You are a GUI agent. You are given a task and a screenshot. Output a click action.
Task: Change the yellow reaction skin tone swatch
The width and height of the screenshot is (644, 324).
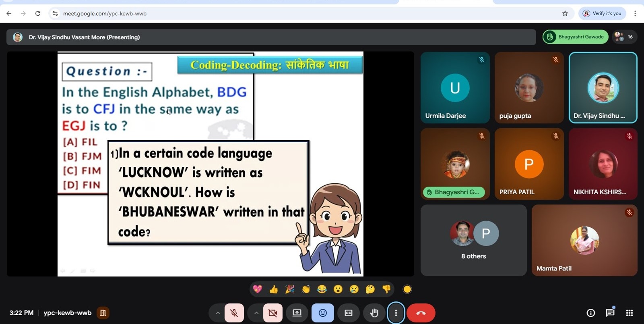(x=407, y=289)
